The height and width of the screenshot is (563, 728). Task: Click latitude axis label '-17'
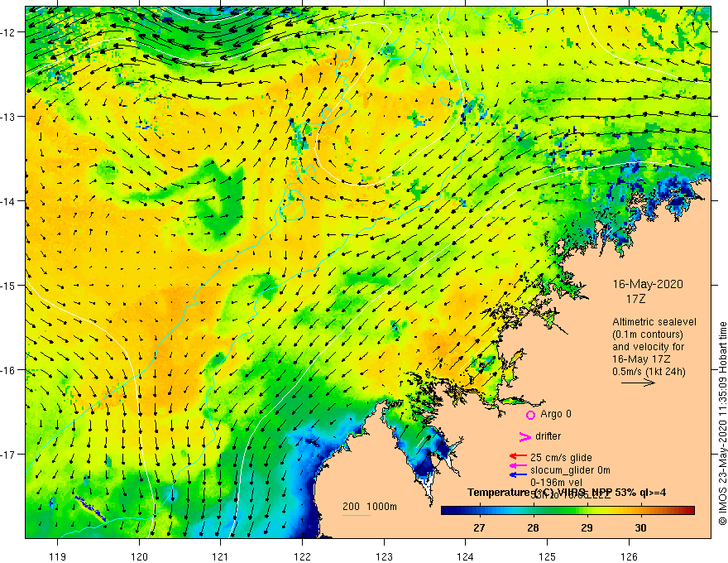[x=8, y=455]
